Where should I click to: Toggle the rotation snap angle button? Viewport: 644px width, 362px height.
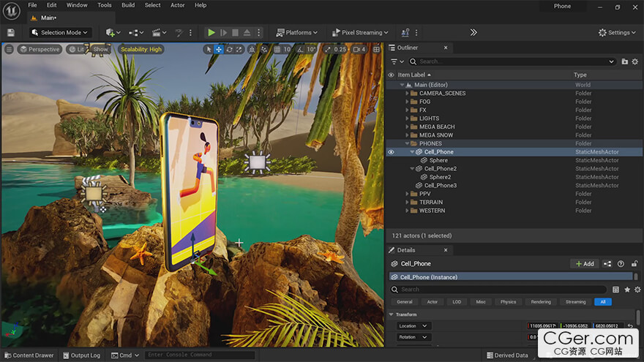pyautogui.click(x=301, y=50)
